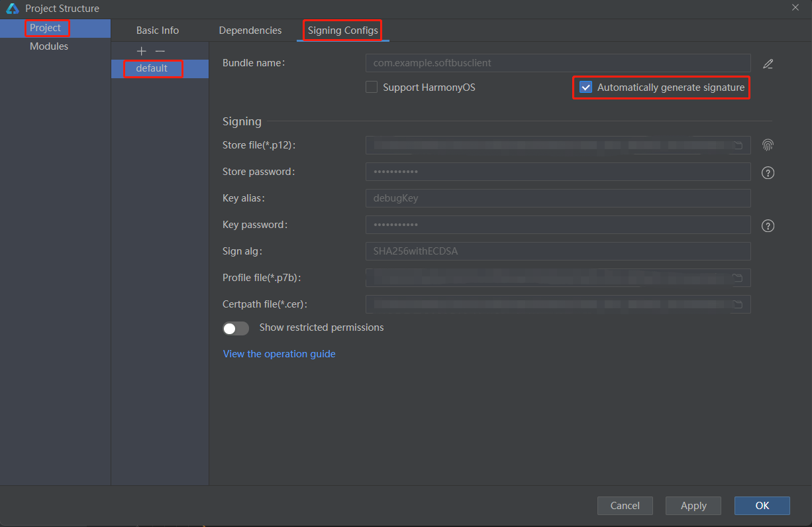812x527 pixels.
Task: Click the minus icon to remove config
Action: click(x=160, y=51)
